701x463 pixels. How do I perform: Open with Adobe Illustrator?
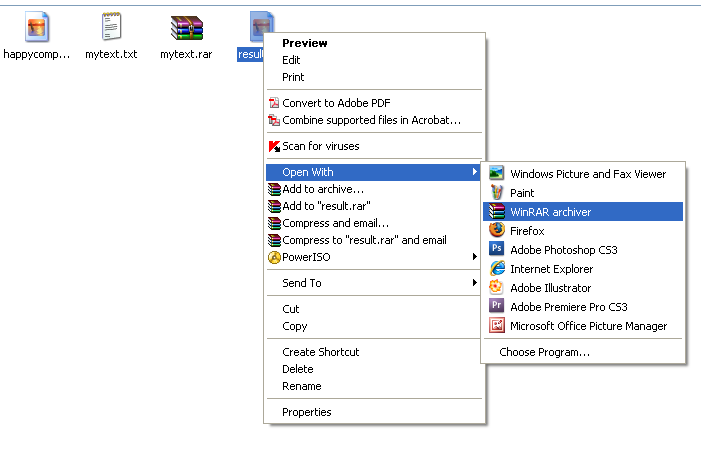click(583, 288)
